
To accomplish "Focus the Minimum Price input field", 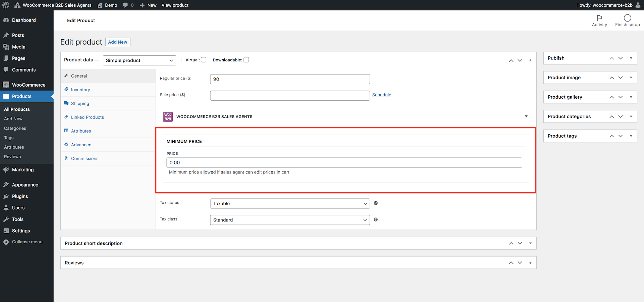I will point(344,163).
